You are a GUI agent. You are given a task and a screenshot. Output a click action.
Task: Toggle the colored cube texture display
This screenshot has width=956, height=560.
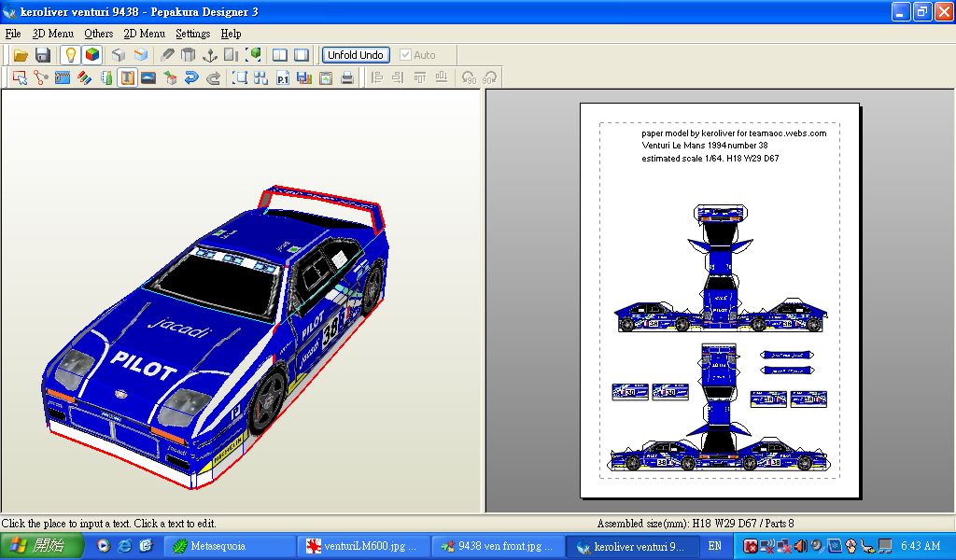point(92,55)
